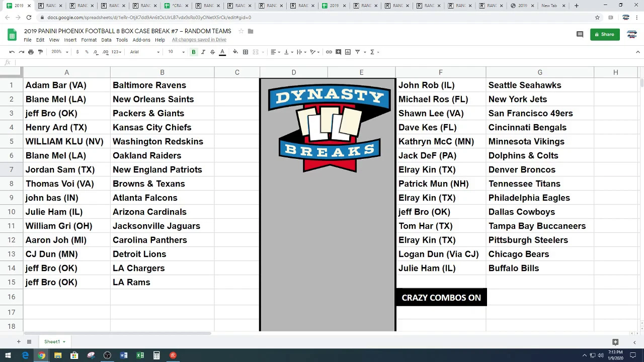Toggle bold formatting

(x=193, y=52)
